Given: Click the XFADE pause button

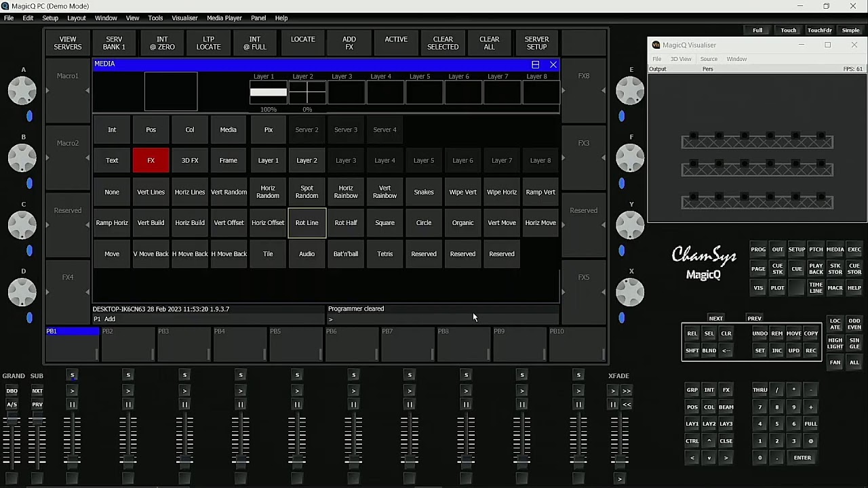Looking at the screenshot, I should click(613, 405).
